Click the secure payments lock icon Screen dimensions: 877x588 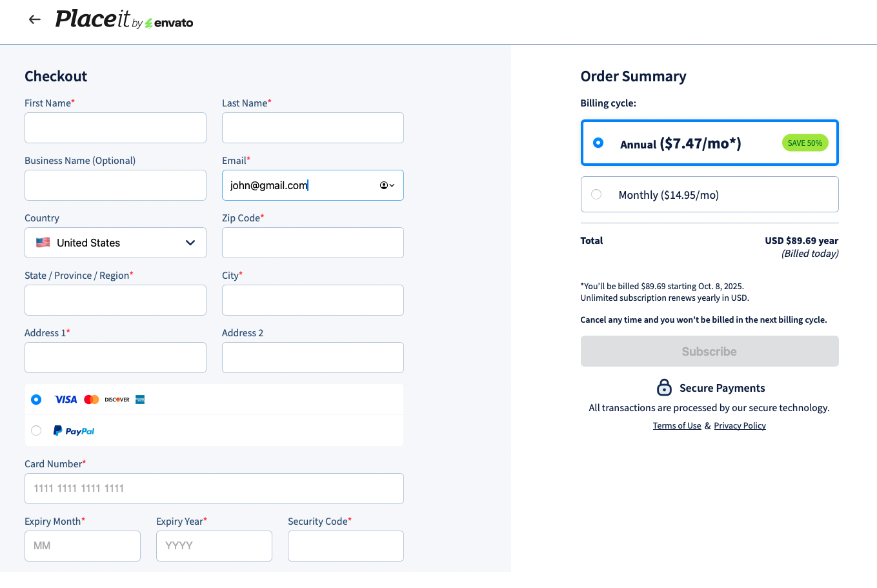click(x=664, y=387)
